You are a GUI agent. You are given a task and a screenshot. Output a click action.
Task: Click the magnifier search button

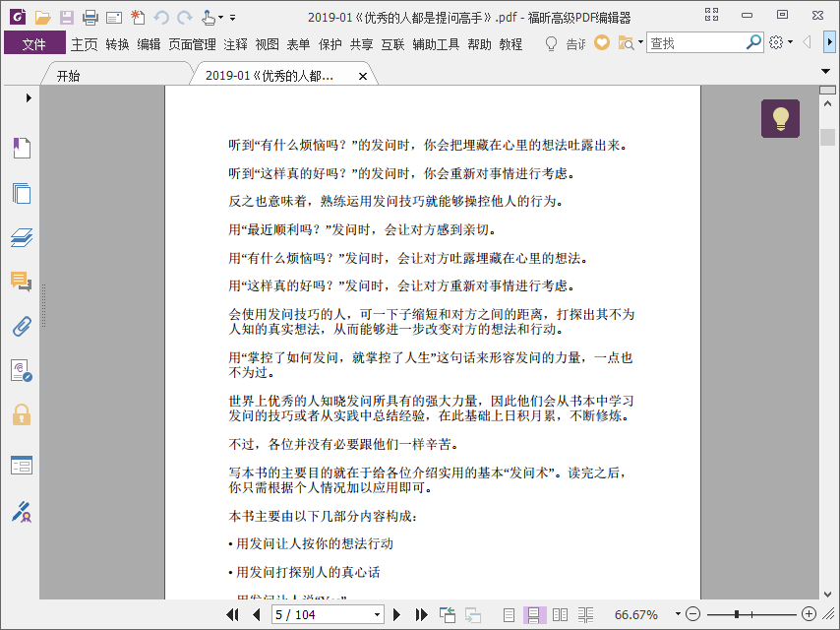753,42
